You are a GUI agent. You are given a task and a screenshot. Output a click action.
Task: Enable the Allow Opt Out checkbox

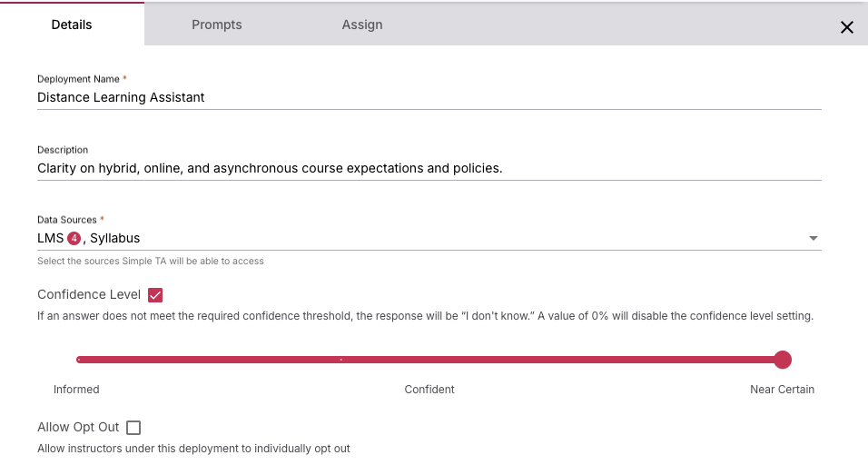pos(133,428)
